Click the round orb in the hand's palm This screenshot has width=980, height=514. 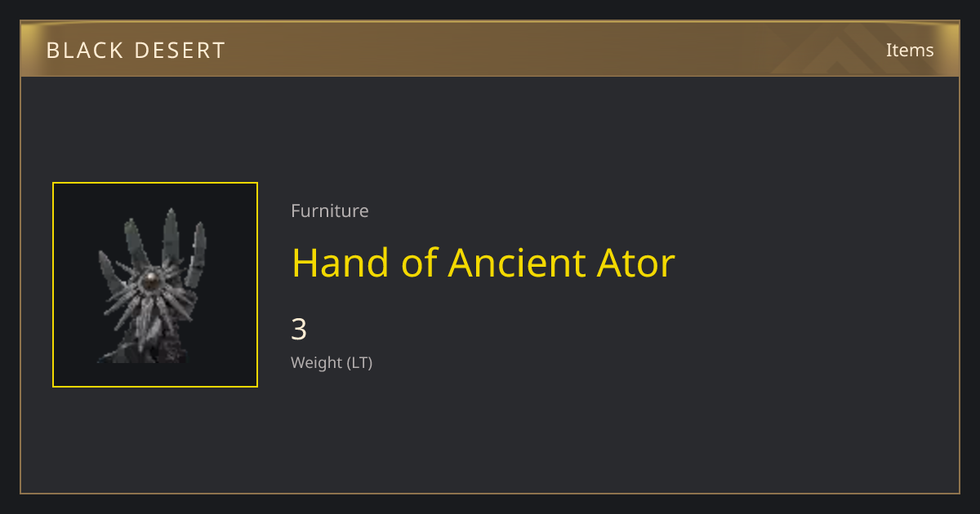click(151, 282)
